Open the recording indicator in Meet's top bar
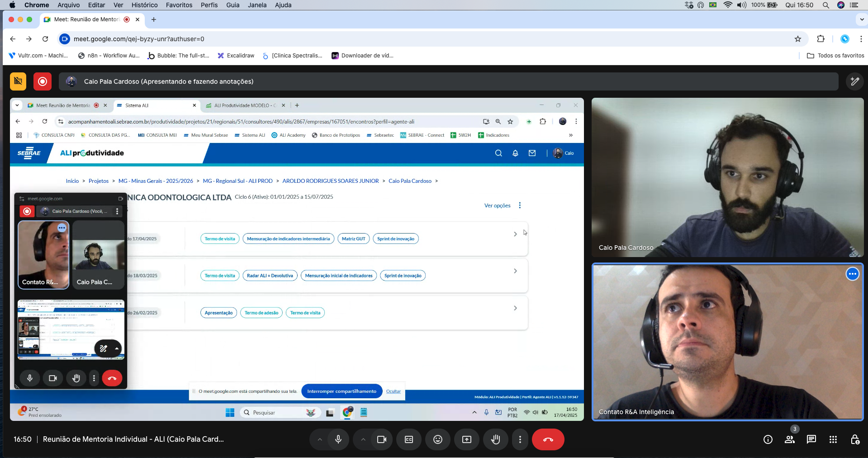Image resolution: width=868 pixels, height=458 pixels. pyautogui.click(x=43, y=81)
